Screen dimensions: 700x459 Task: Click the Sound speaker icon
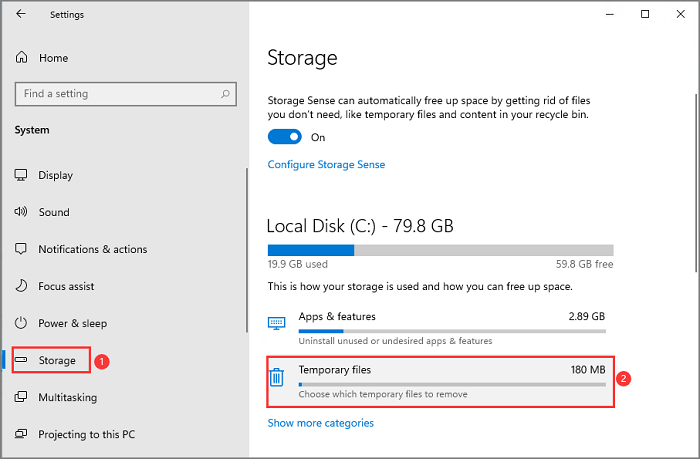coord(21,212)
